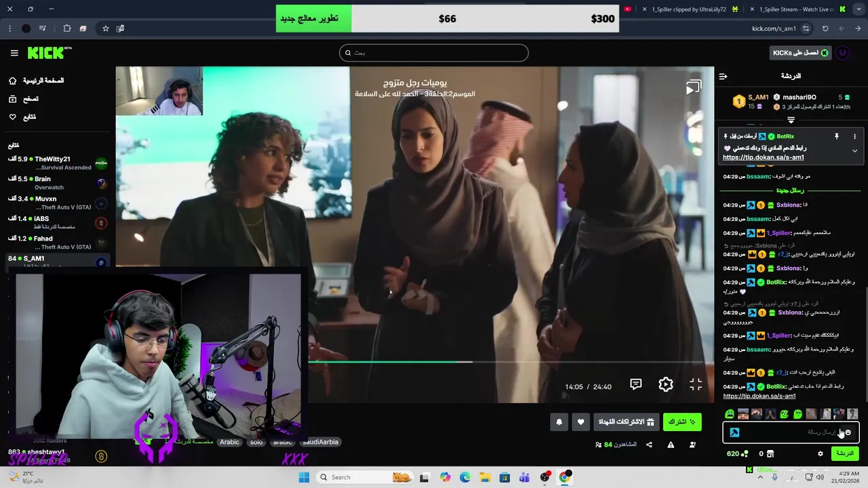This screenshot has height=488, width=868.
Task: Open Fahad channel in sidebar
Action: click(58, 242)
